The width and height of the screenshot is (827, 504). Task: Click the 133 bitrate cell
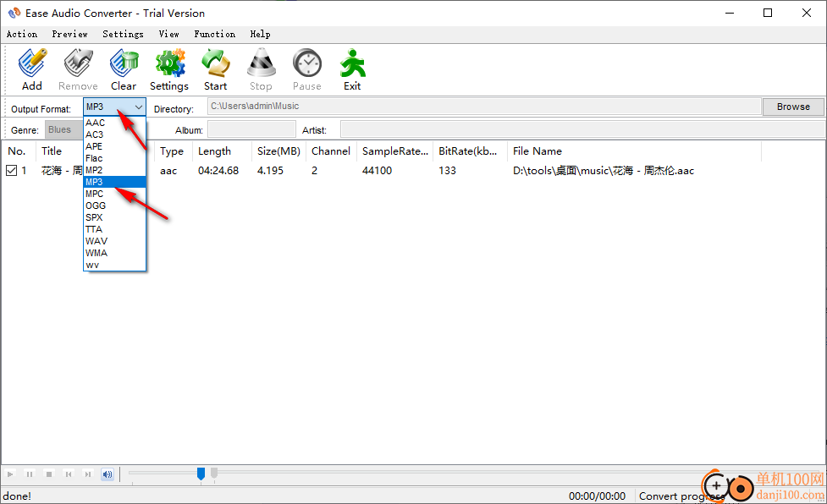[447, 171]
